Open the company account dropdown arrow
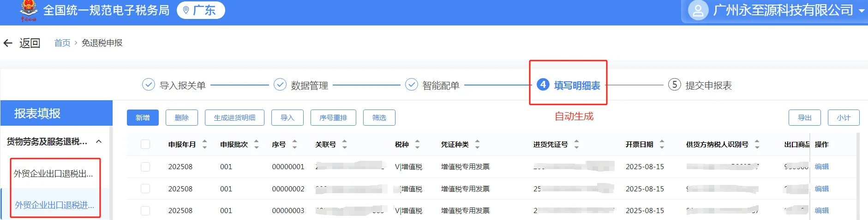868x220 pixels. [862, 11]
